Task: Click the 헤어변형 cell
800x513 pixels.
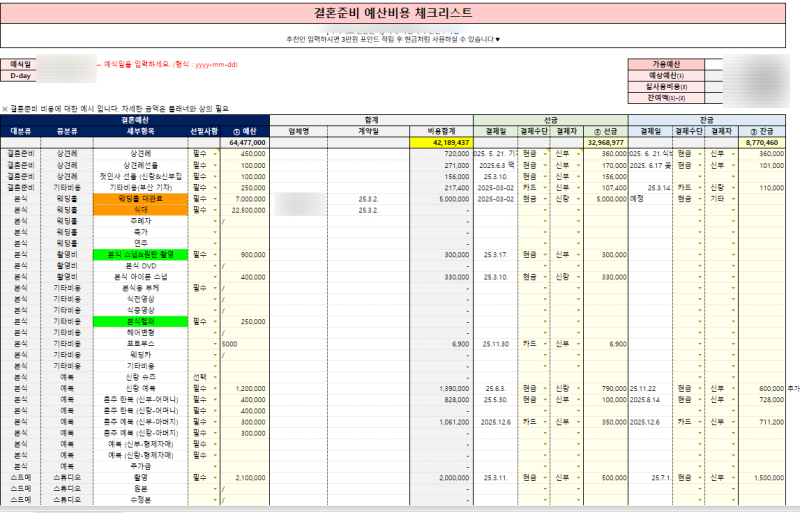Action: pyautogui.click(x=140, y=333)
